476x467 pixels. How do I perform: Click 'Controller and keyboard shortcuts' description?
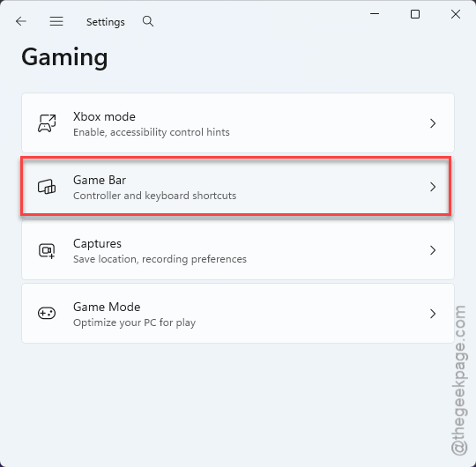155,196
